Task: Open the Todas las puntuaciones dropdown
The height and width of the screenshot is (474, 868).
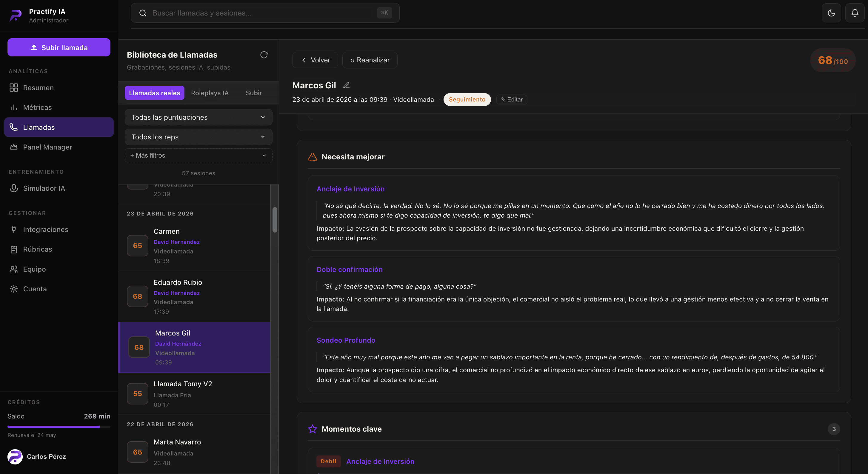Action: tap(198, 117)
